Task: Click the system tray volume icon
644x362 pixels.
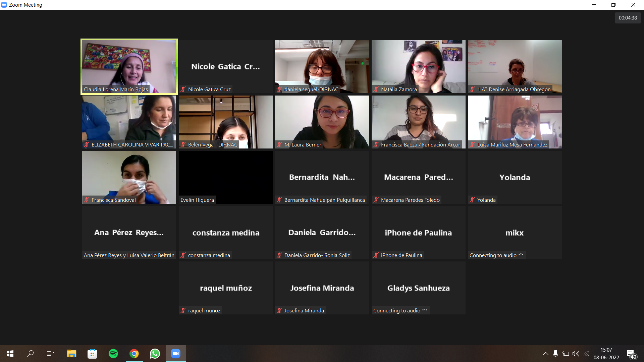Action: (x=576, y=354)
